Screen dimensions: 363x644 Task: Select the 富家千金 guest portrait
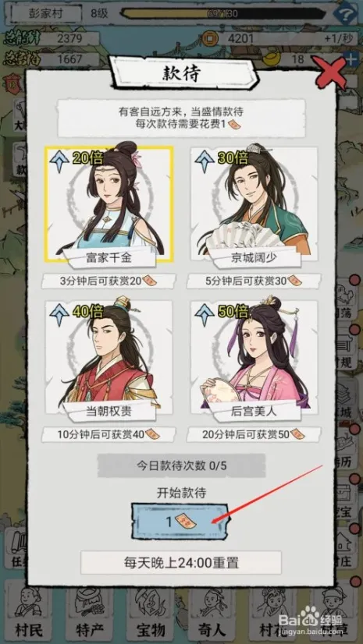(x=109, y=204)
